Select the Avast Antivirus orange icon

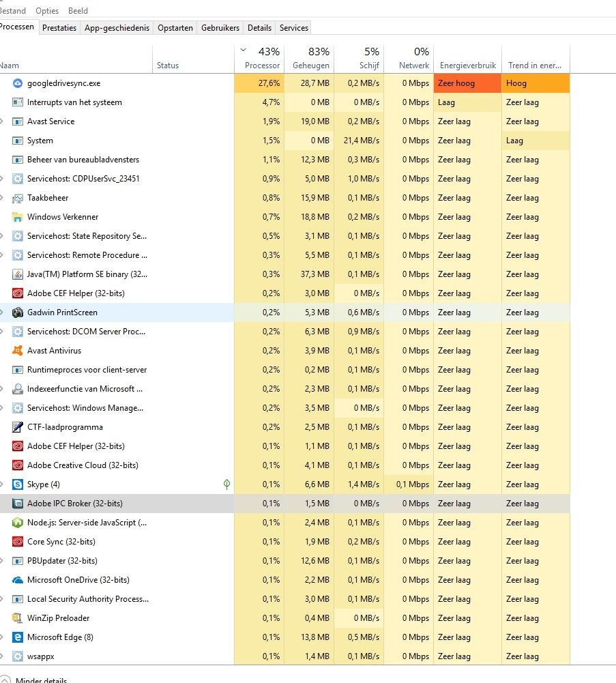pos(18,351)
